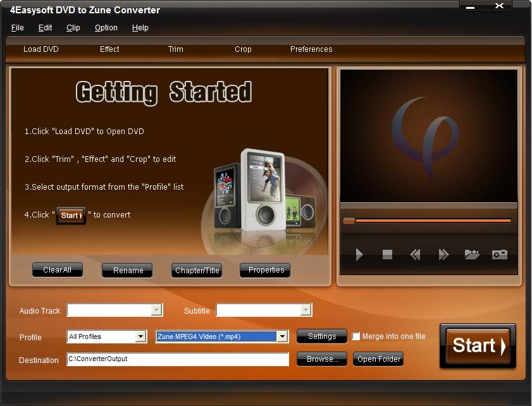Open the File menu

click(18, 28)
